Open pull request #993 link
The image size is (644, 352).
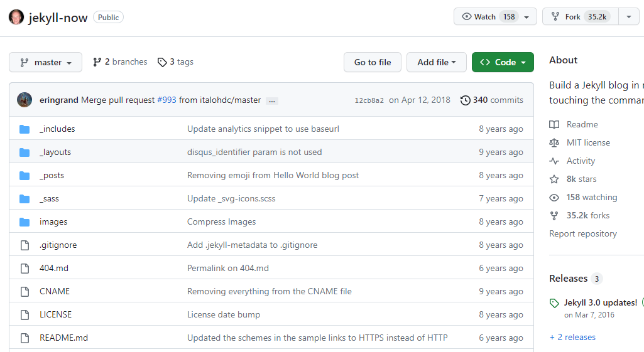166,100
